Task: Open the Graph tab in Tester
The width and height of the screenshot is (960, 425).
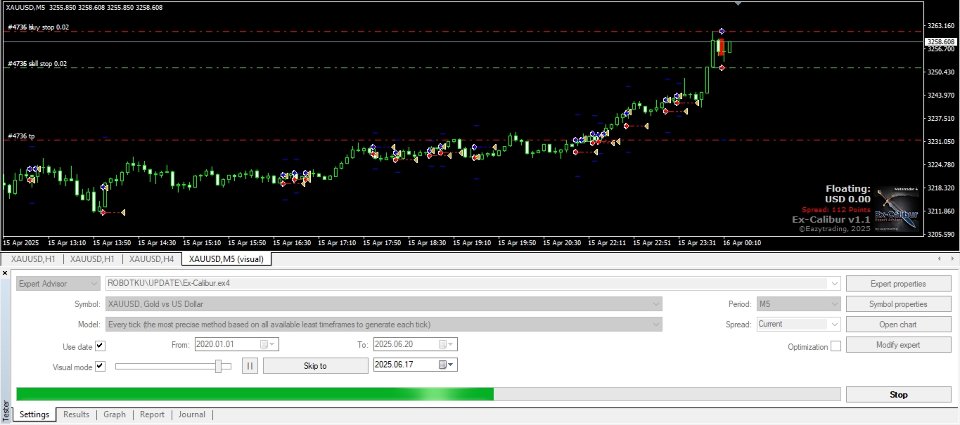Action: 114,415
